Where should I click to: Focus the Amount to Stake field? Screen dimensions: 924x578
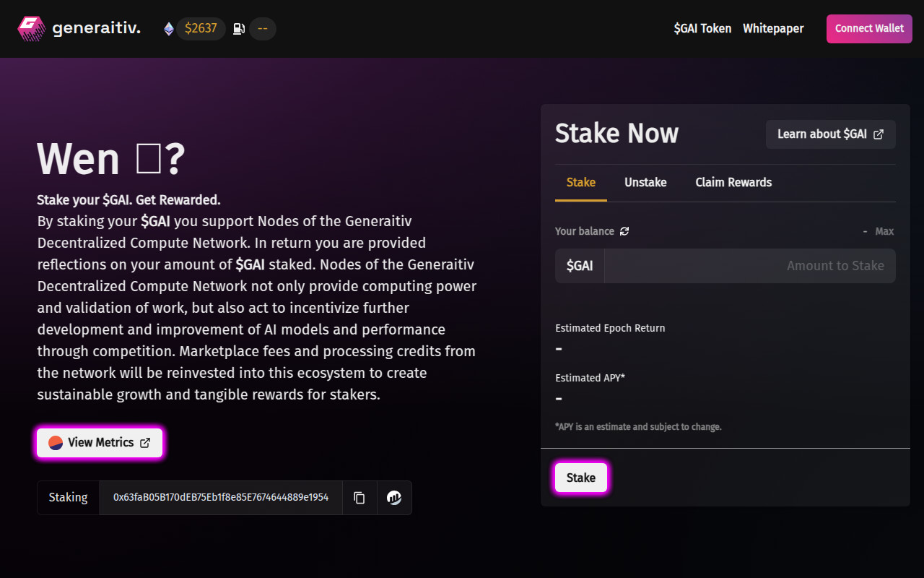[x=749, y=266]
